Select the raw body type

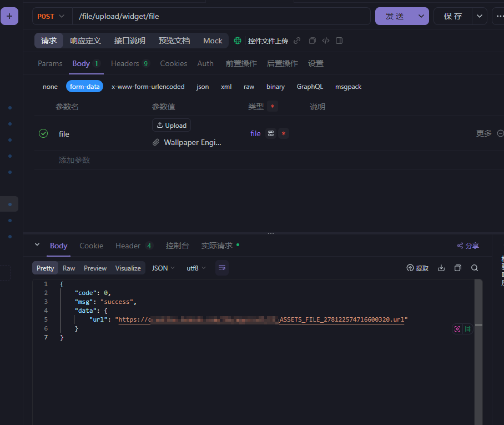(249, 87)
